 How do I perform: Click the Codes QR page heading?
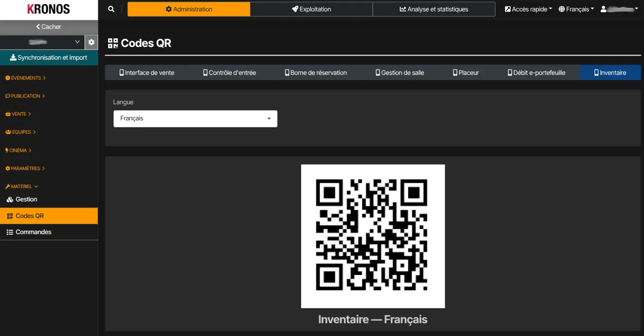point(139,43)
